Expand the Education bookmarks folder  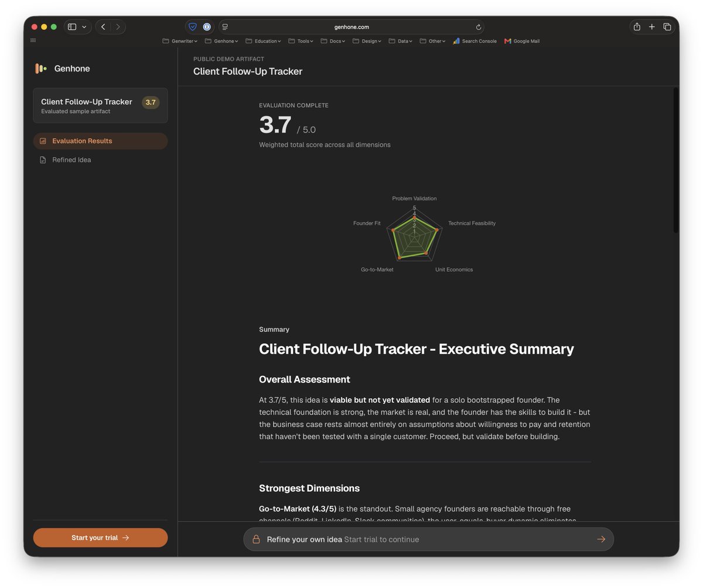point(263,41)
